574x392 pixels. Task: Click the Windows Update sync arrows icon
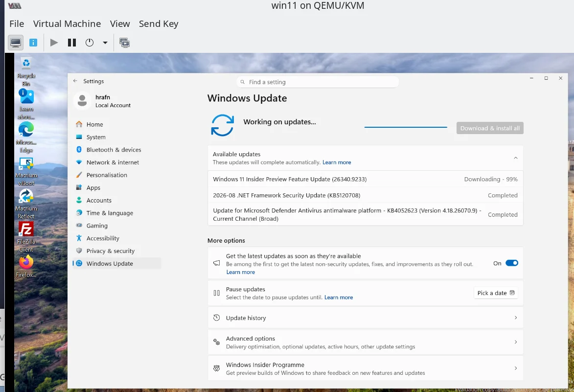click(222, 125)
